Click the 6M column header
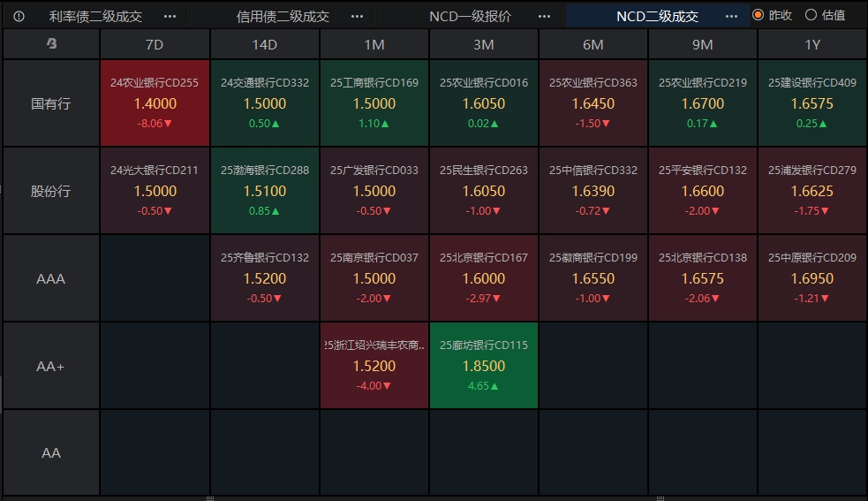This screenshot has height=501, width=868. coord(593,44)
